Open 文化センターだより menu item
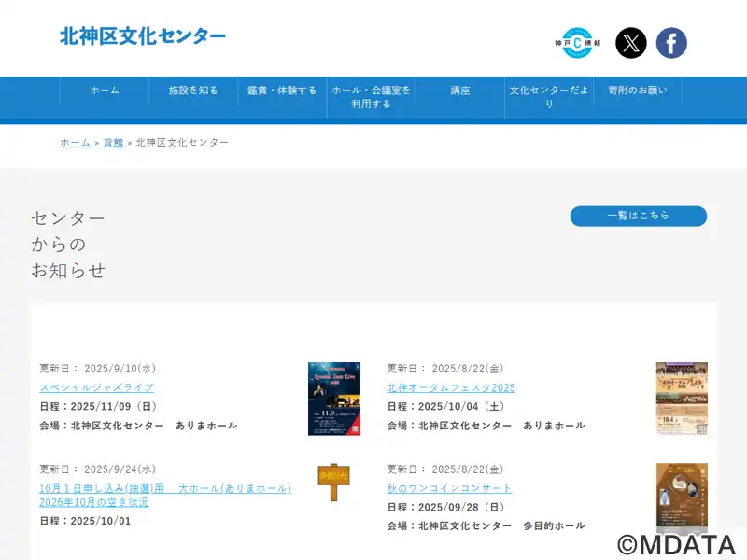 tap(549, 97)
